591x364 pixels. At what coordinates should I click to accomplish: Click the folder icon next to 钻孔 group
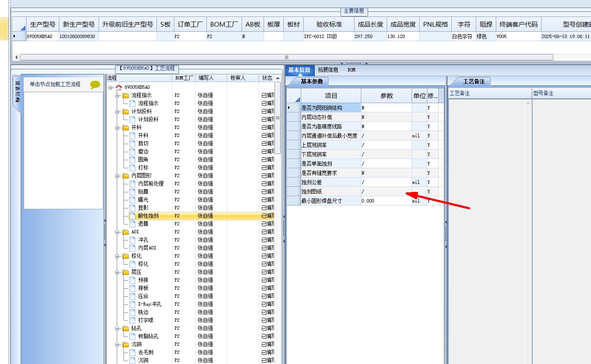coord(126,328)
